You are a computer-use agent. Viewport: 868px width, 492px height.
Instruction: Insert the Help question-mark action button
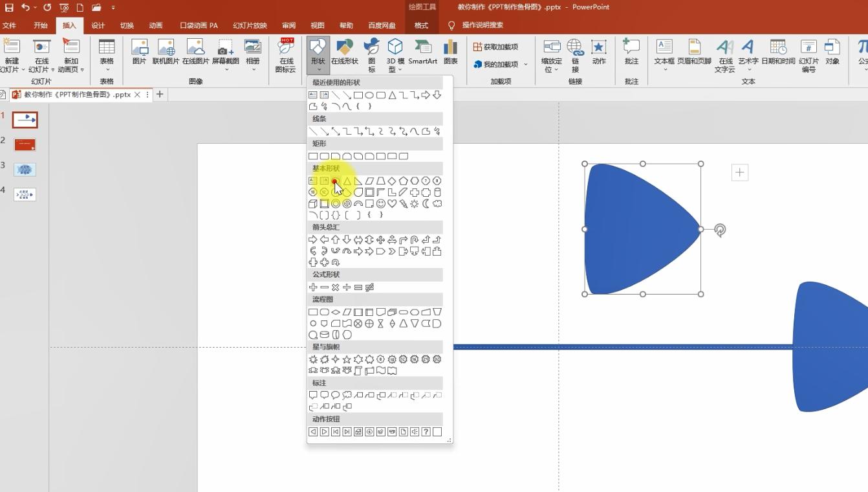pos(426,432)
